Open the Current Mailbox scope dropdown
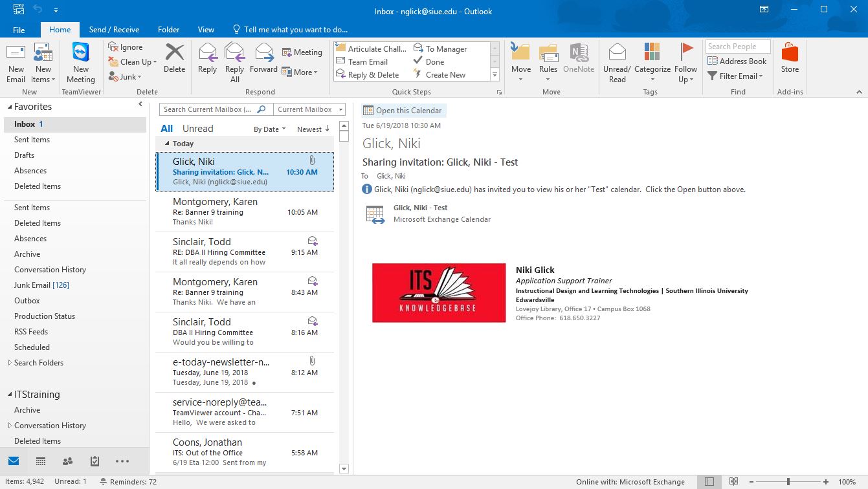 coord(309,110)
